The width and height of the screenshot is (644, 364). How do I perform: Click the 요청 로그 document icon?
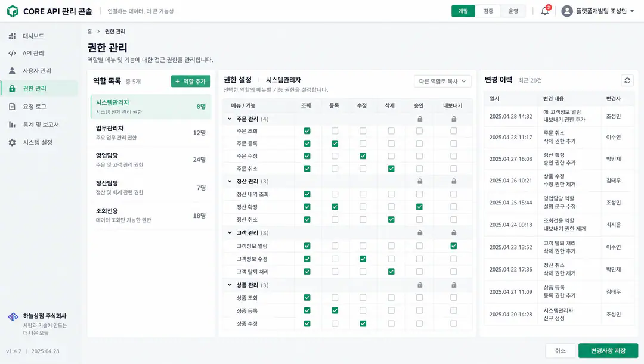(13, 107)
